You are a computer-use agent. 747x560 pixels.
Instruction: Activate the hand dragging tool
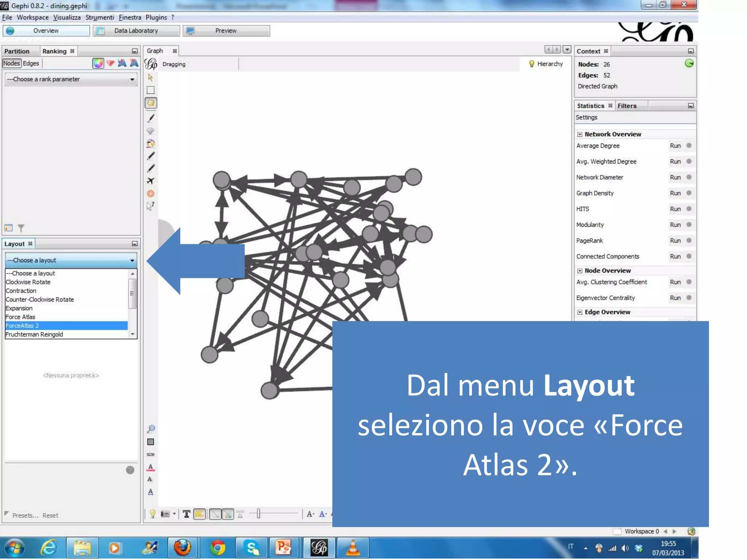(151, 103)
